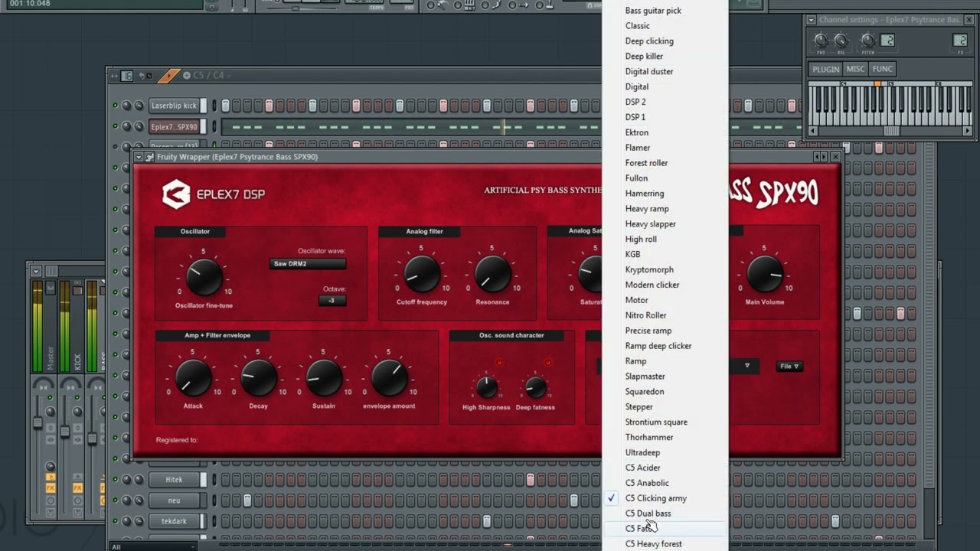Click the Decay envelope knob
The image size is (980, 551).
259,378
